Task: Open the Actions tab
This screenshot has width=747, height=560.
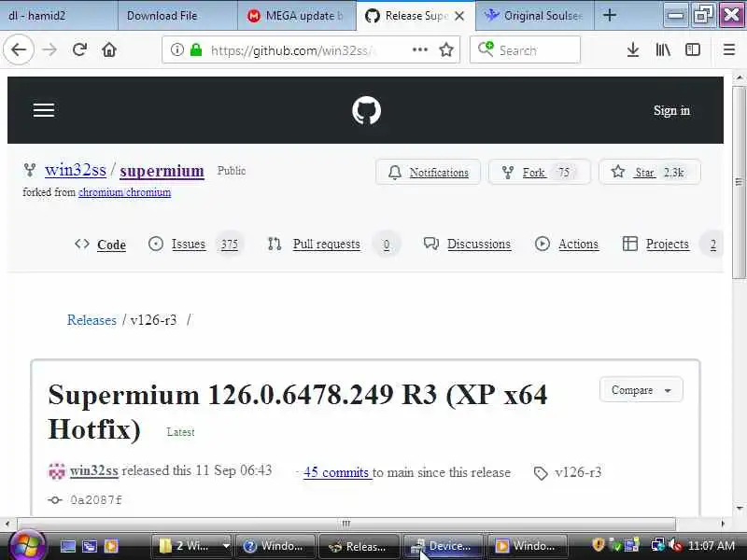Action: click(x=567, y=245)
